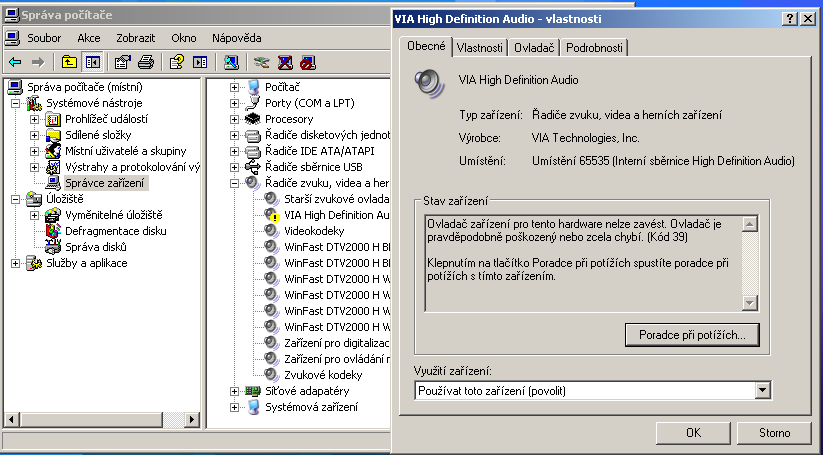This screenshot has width=823, height=455.
Task: Select the Obecné tab
Action: tap(426, 46)
